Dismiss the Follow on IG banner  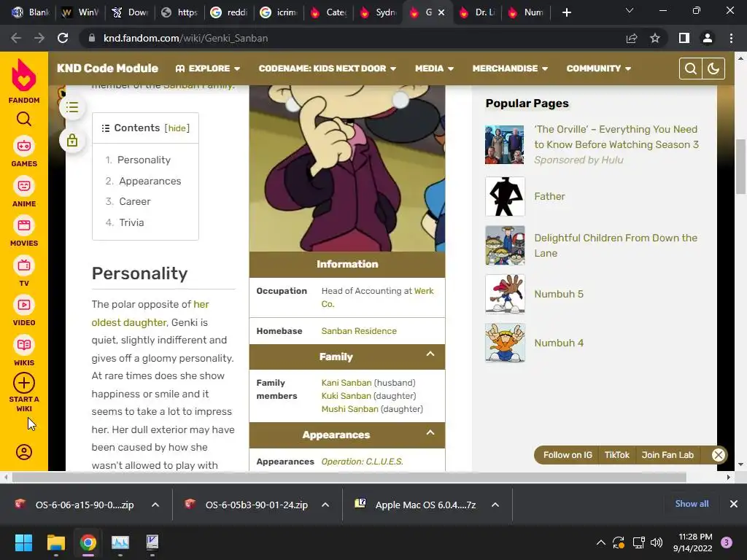719,455
